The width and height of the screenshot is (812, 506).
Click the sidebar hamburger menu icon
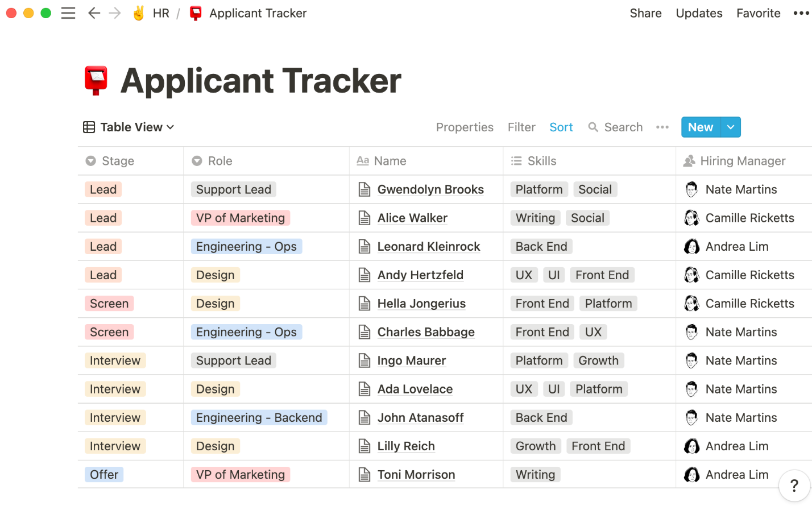pos(68,13)
